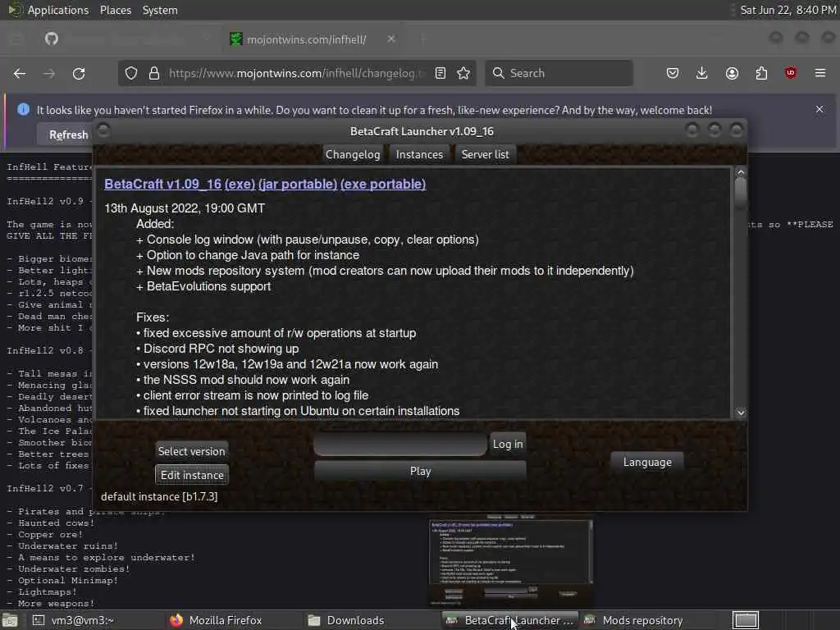The height and width of the screenshot is (630, 840).
Task: Click the show desktop icon in taskbar
Action: click(10, 621)
